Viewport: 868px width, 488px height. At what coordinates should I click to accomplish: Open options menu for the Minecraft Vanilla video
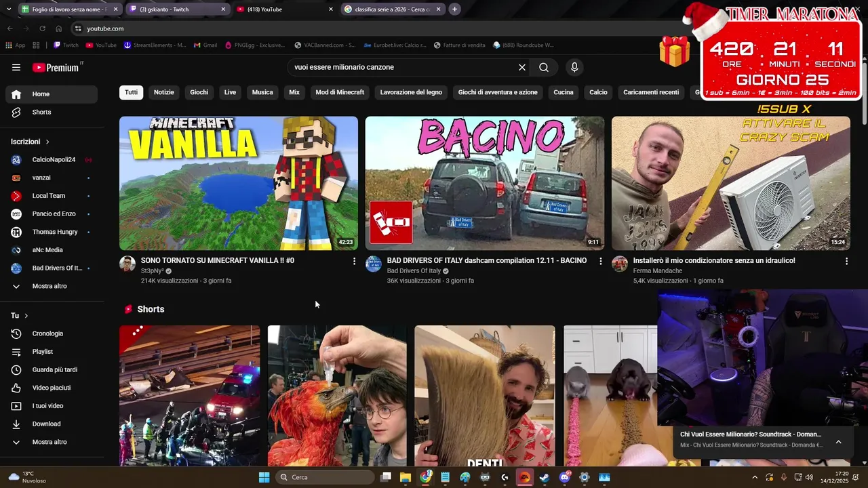pos(354,261)
